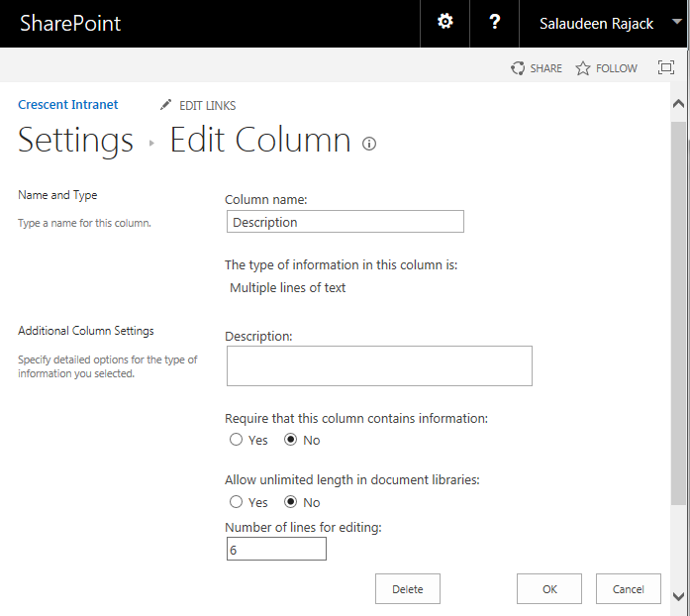Click the Edit Links pencil icon
The height and width of the screenshot is (616, 690).
165,105
